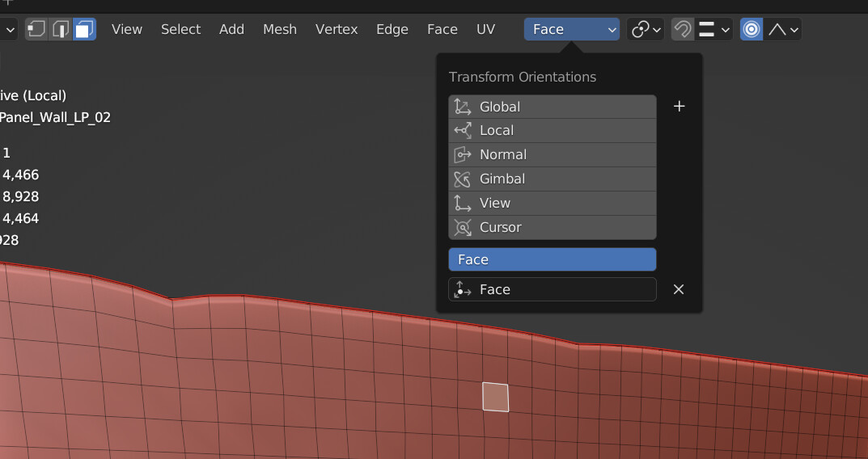
Task: Choose Gimbal transform orientation
Action: tap(553, 179)
